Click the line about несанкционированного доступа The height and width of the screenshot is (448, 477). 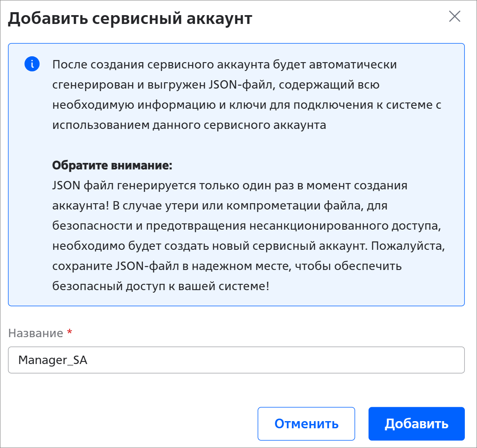[247, 225]
